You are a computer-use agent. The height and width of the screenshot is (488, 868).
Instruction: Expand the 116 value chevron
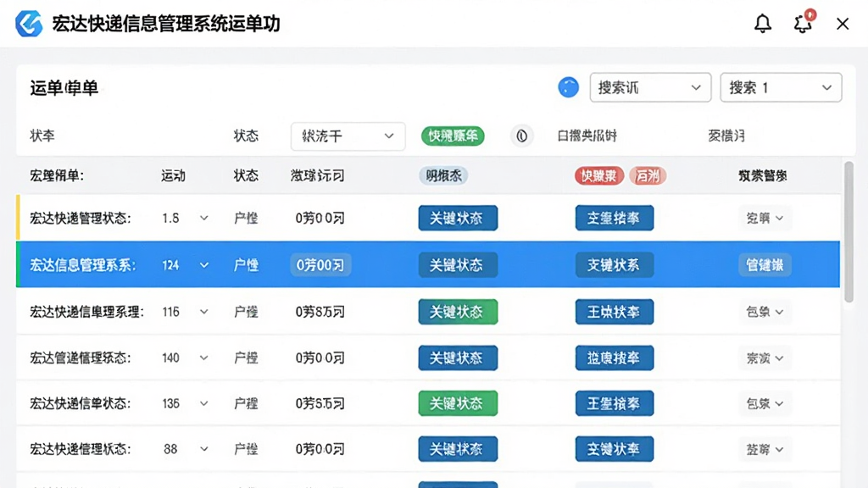coord(203,312)
